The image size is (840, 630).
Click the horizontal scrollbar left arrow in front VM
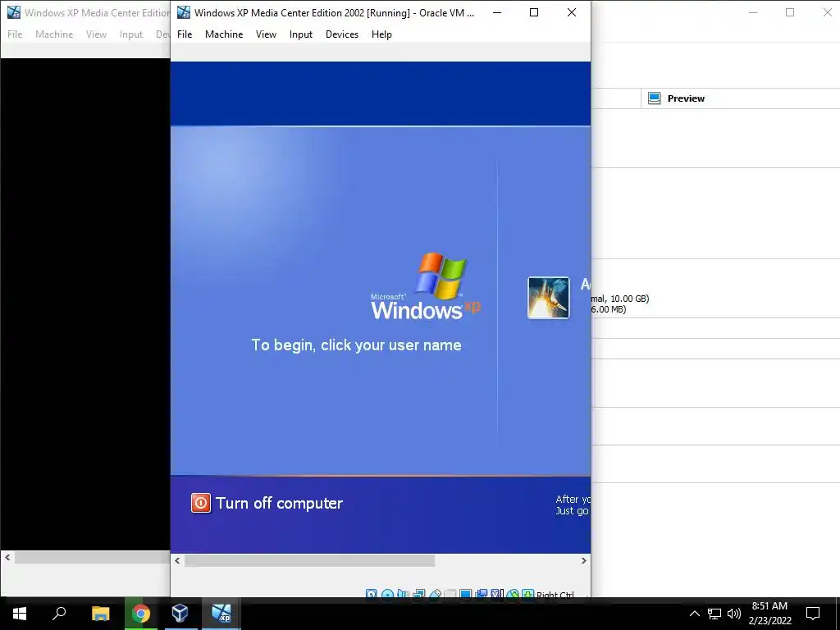[x=177, y=560]
